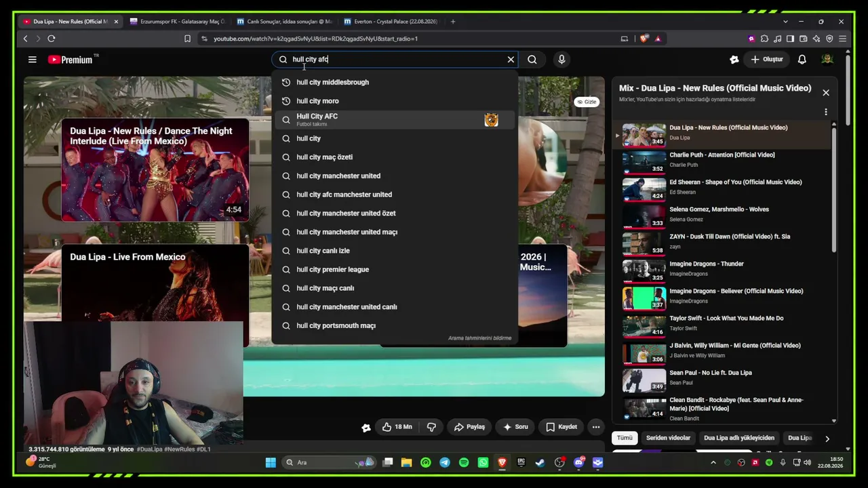The image size is (868, 488).
Task: Start voice search with microphone
Action: pyautogui.click(x=561, y=60)
